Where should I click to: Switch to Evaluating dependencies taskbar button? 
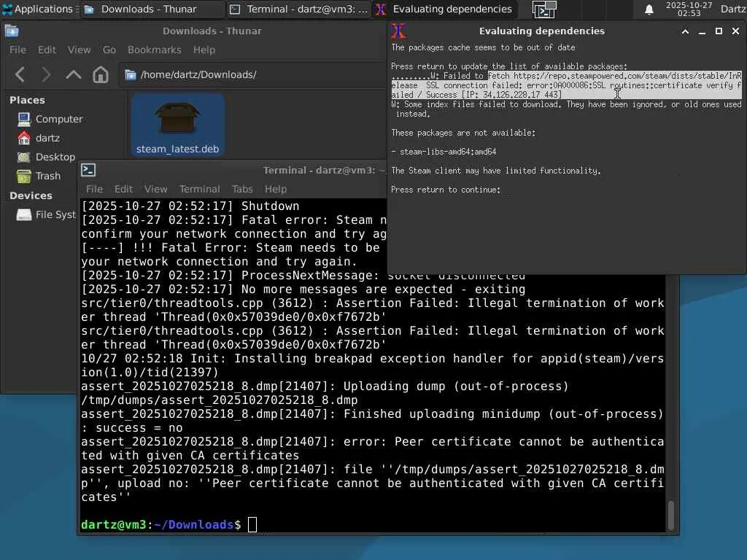tap(444, 9)
